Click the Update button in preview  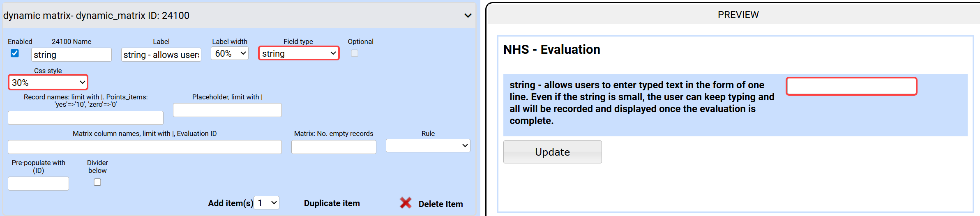coord(552,152)
